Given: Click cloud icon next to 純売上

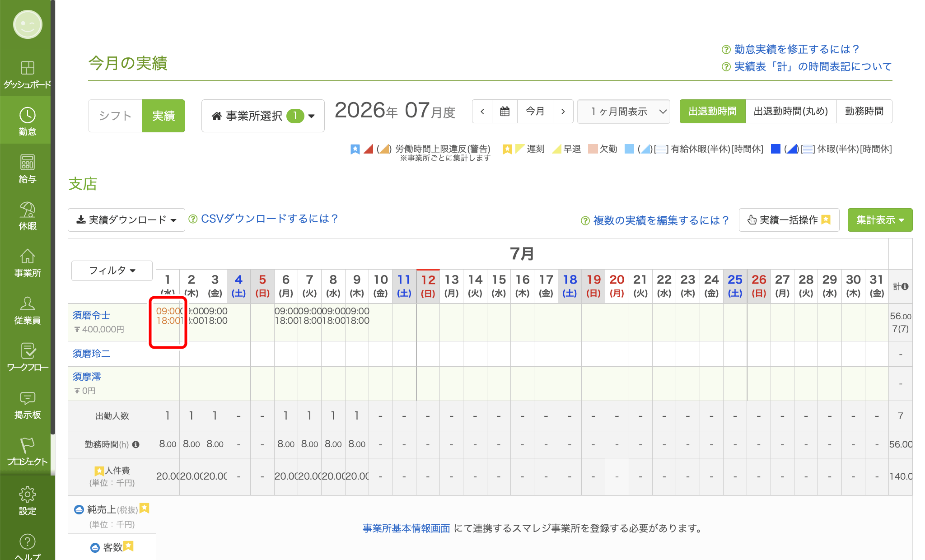Looking at the screenshot, I should click(x=79, y=509).
